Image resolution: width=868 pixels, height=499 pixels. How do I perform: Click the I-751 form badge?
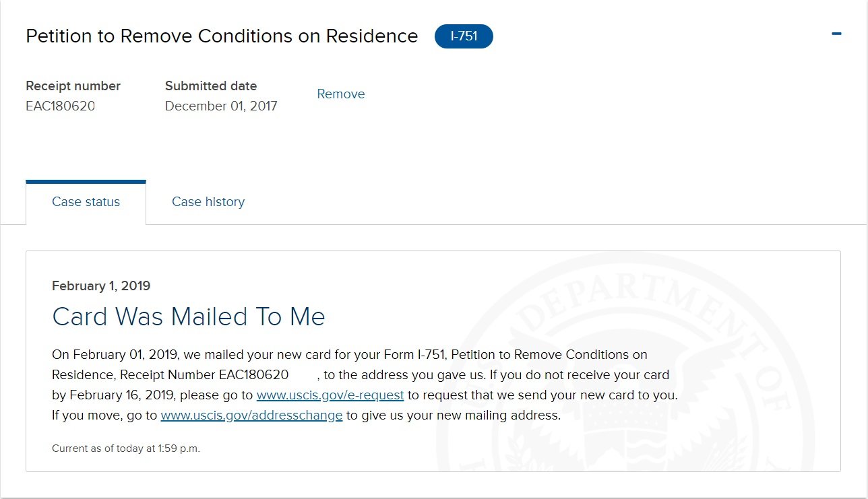tap(464, 36)
